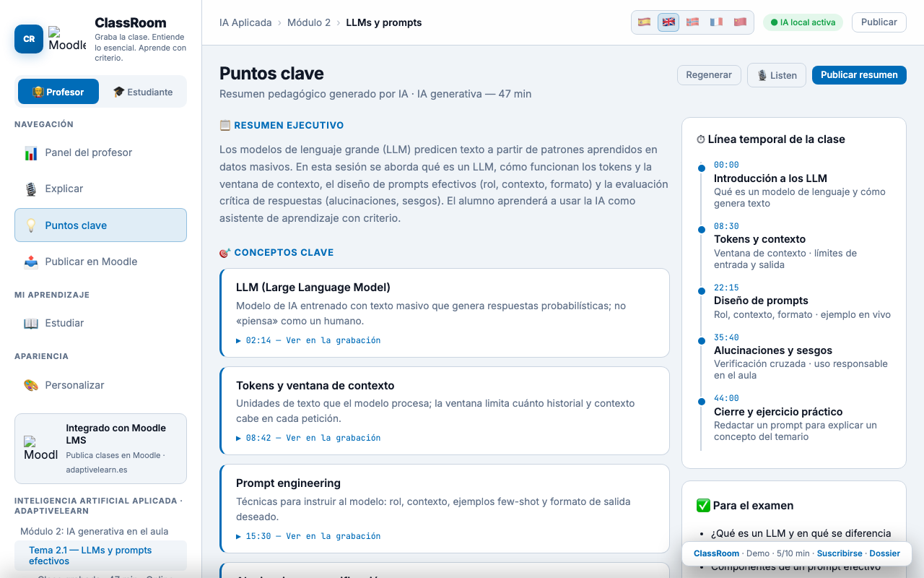
Task: Pick the Chinese flag language
Action: pyautogui.click(x=740, y=22)
